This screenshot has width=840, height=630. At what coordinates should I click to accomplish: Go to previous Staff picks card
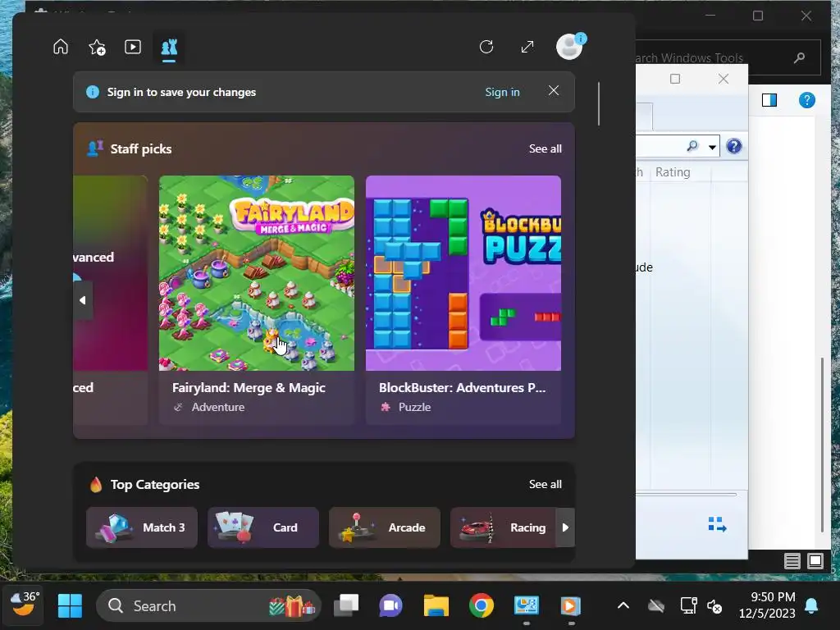[x=83, y=300]
